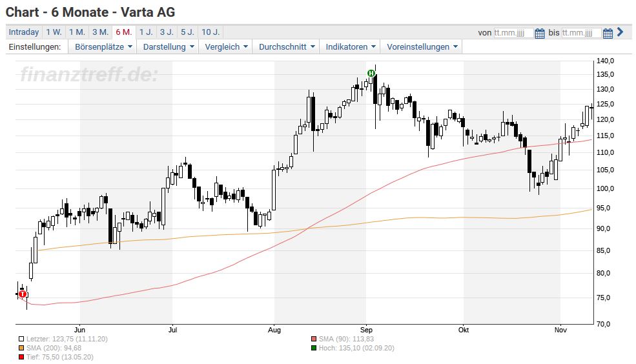Screen dimensions: 636x364
Task: Click the red Tief legend swatch
Action: tap(21, 358)
